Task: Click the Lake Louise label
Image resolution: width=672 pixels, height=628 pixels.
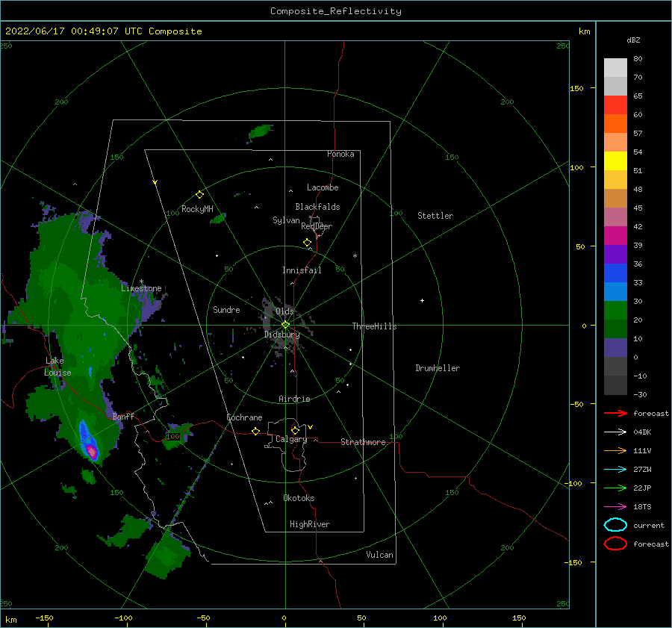Action: pyautogui.click(x=57, y=367)
